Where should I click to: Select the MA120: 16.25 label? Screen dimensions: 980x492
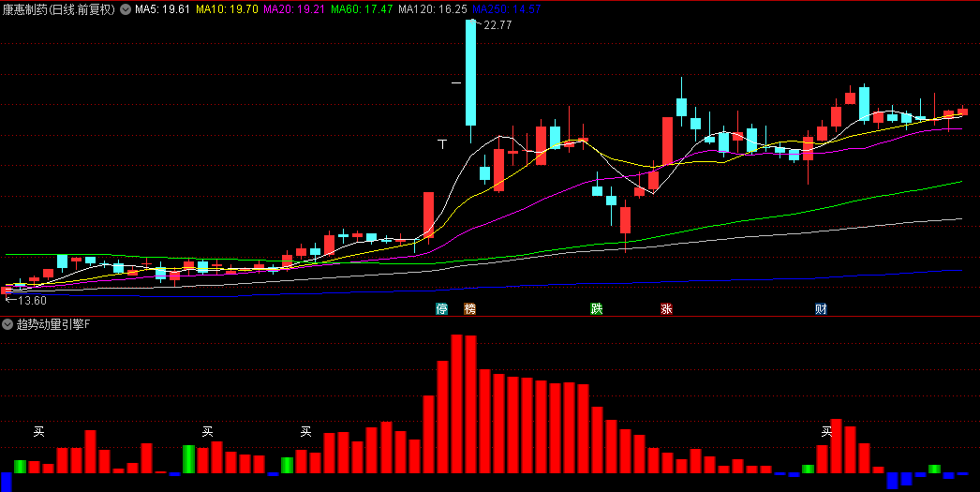(x=433, y=9)
